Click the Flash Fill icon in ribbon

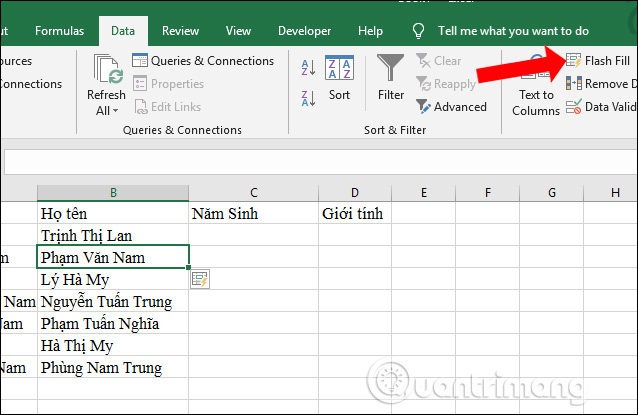point(573,61)
